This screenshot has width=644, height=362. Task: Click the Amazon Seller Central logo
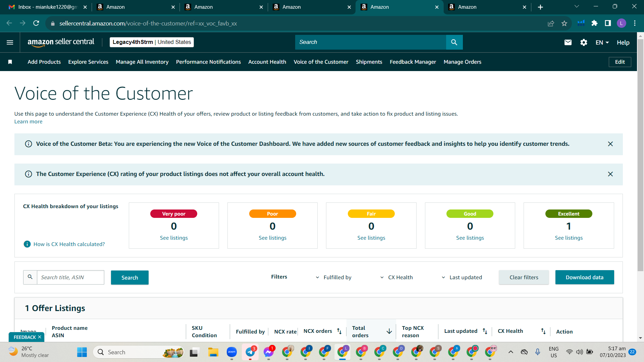(x=61, y=42)
